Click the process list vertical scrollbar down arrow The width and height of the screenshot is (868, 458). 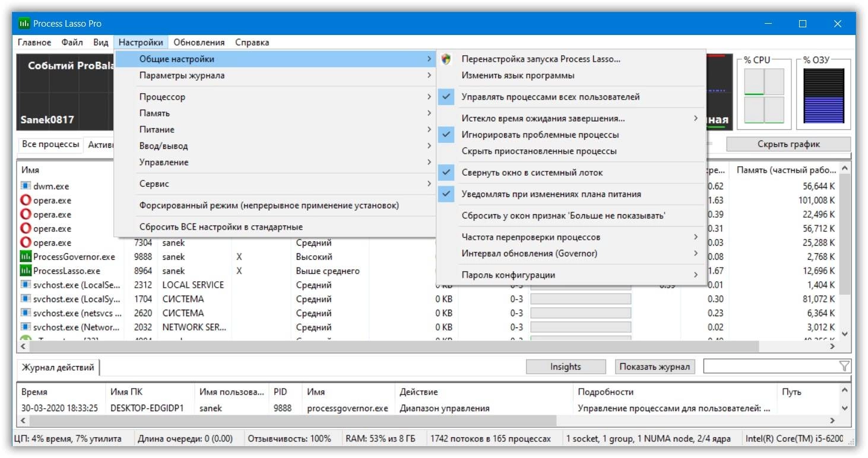pyautogui.click(x=845, y=335)
